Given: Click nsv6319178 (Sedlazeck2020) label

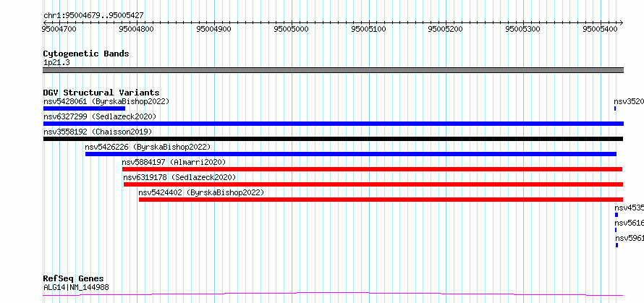Looking at the screenshot, I should click(180, 177).
